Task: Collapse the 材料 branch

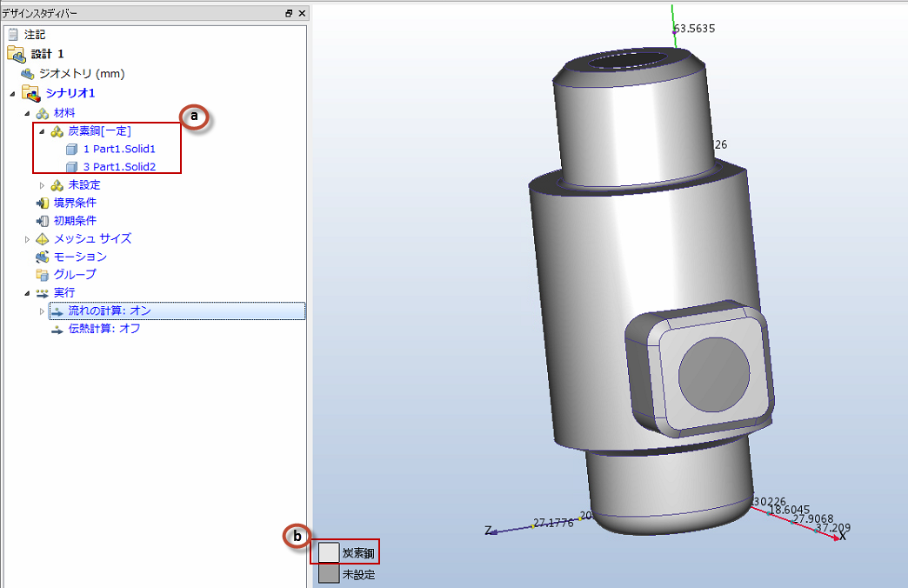Action: click(27, 114)
